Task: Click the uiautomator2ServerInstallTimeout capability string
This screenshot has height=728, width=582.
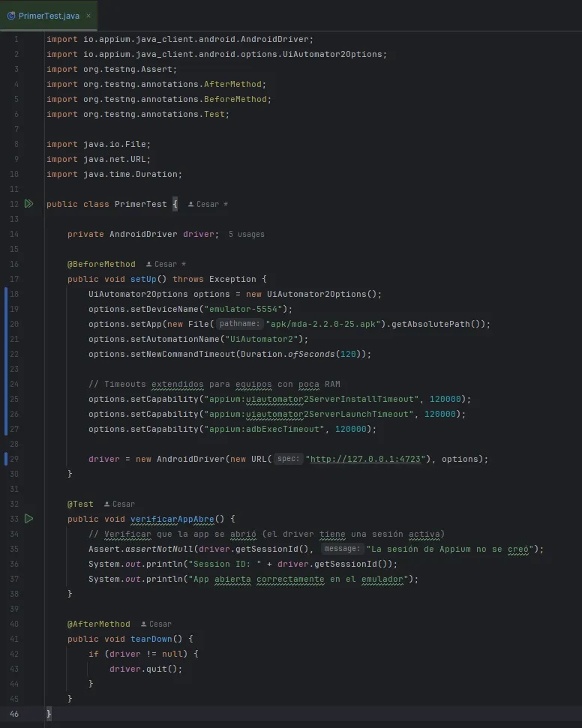Action: [312, 400]
